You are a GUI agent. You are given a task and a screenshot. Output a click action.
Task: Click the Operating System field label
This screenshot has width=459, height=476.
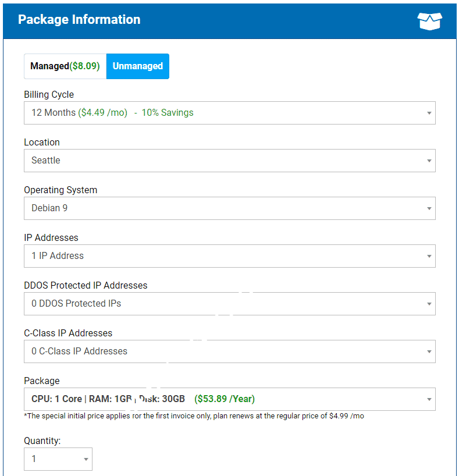[x=61, y=190]
